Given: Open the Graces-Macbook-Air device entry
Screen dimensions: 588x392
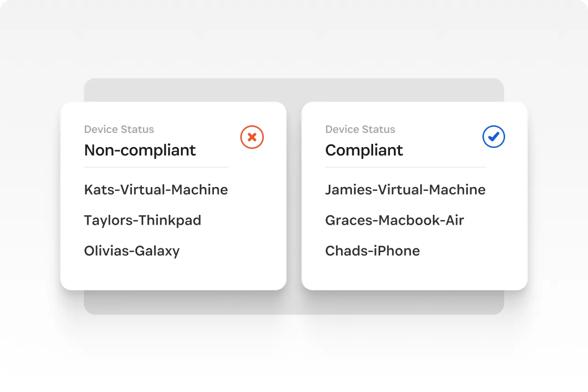Looking at the screenshot, I should point(394,220).
